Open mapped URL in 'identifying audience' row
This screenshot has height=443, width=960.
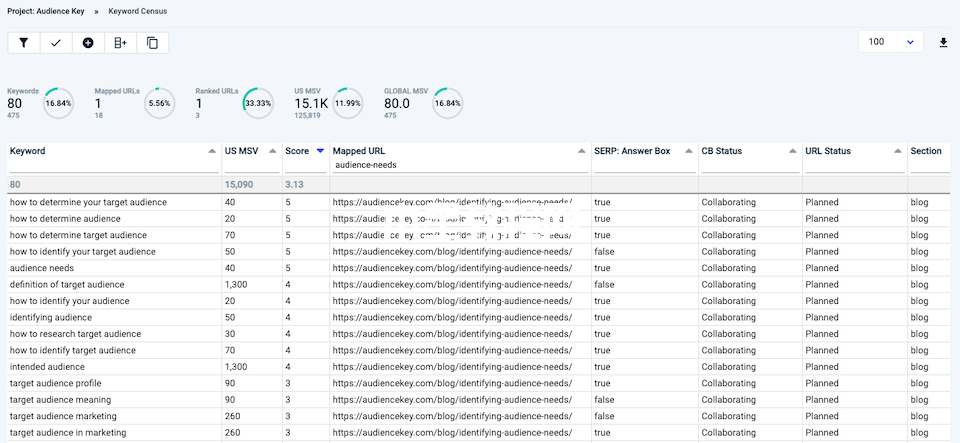point(452,318)
